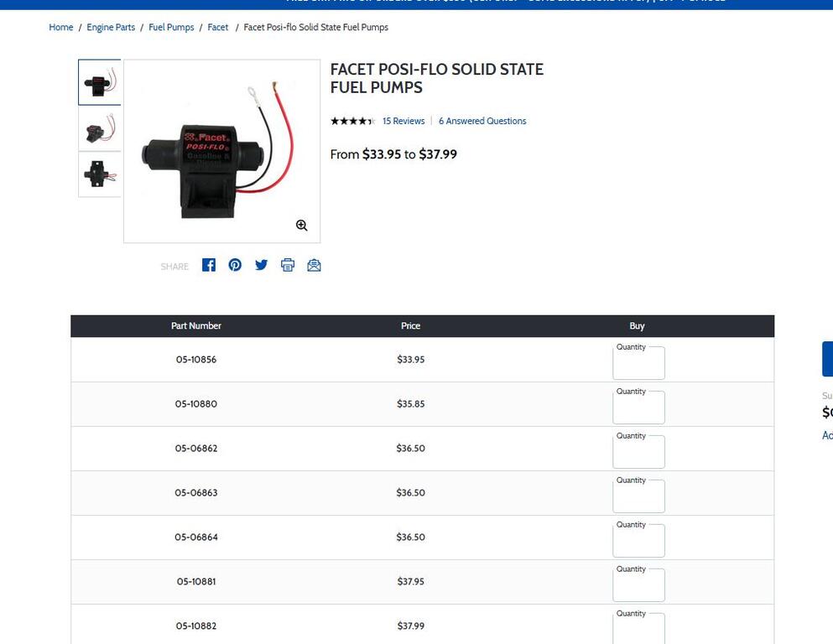The width and height of the screenshot is (833, 644).
Task: Click $37.99 price in table row 05-10882
Action: click(x=411, y=626)
